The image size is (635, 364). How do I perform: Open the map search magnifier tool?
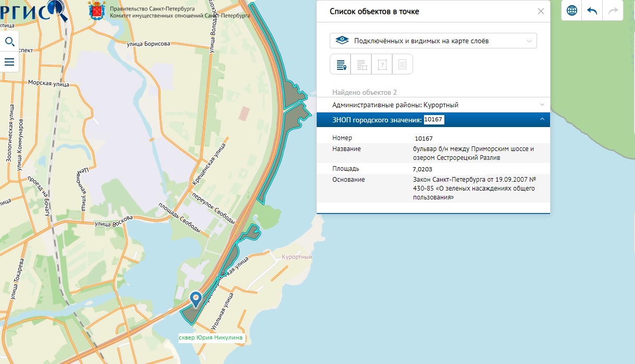click(9, 42)
